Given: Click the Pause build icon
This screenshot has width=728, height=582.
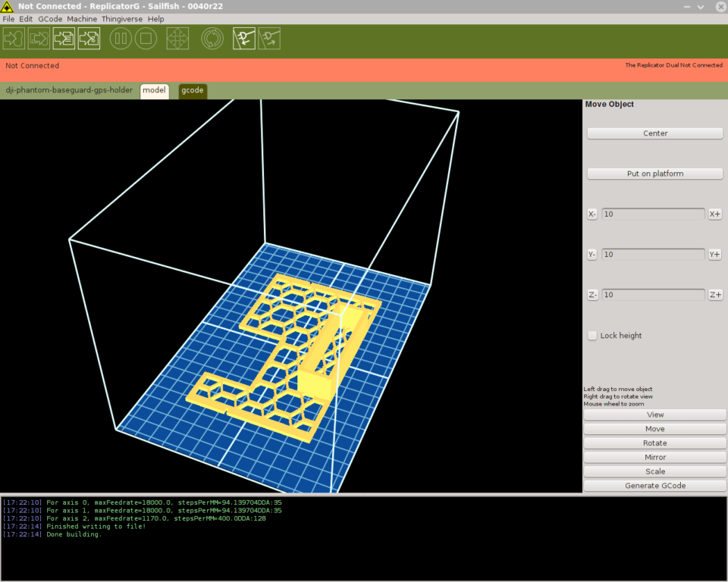Looking at the screenshot, I should (121, 39).
